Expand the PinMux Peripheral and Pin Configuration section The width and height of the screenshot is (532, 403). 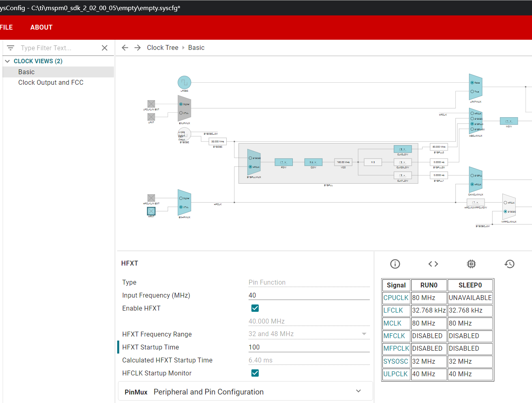click(358, 391)
